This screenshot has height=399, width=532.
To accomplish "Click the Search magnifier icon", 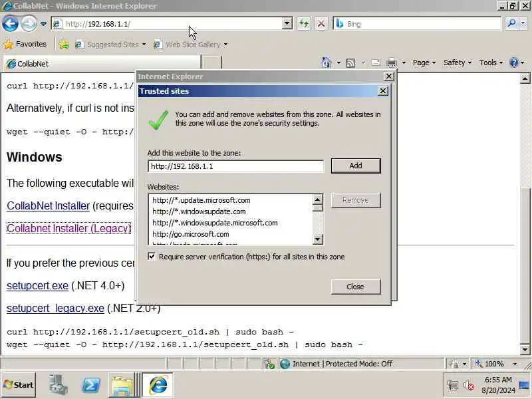I will pyautogui.click(x=511, y=23).
